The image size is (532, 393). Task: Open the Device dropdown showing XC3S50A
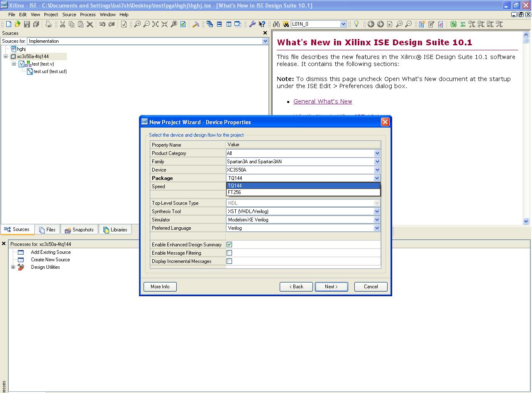pyautogui.click(x=377, y=170)
